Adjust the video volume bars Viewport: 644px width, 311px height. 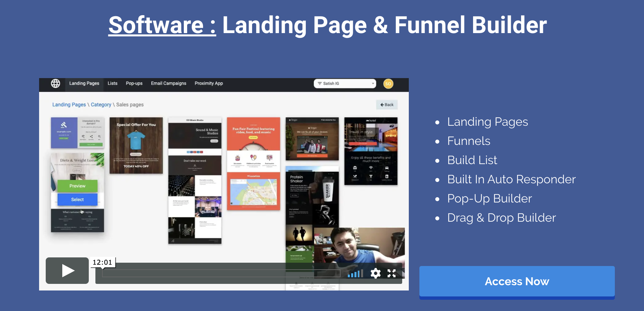tap(355, 273)
